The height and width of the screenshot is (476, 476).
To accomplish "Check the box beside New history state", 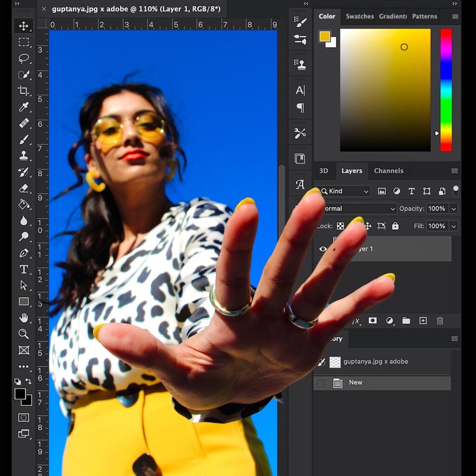I will (321, 383).
